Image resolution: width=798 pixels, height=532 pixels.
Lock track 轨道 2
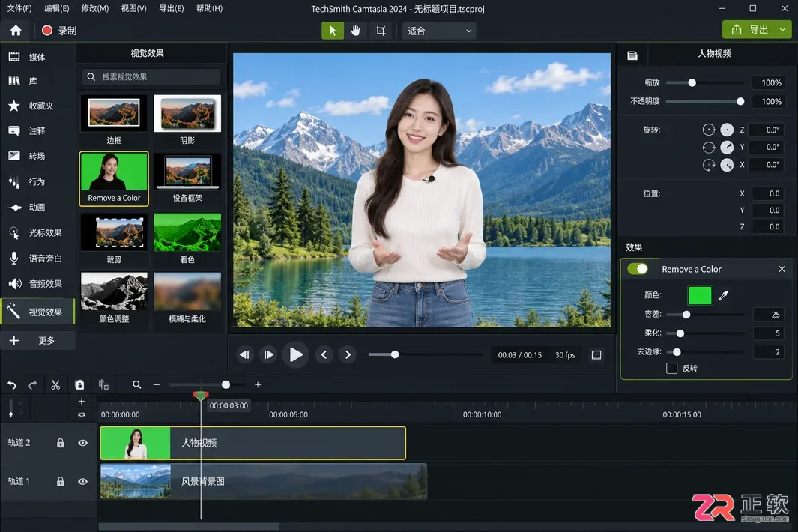tap(61, 443)
